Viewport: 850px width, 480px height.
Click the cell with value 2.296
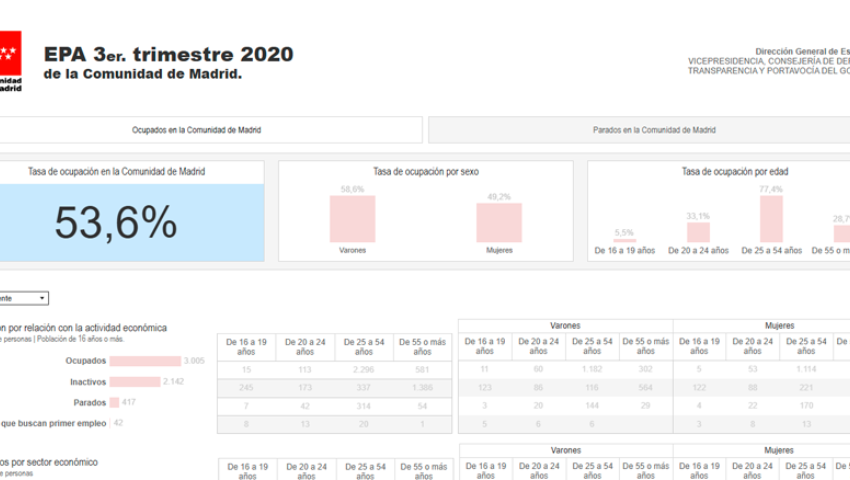pos(364,370)
